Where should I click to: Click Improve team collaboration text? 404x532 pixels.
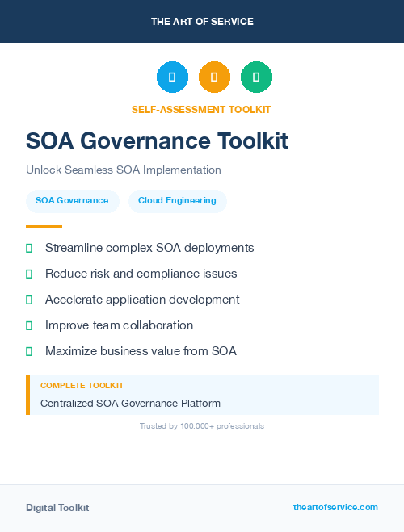click(119, 325)
